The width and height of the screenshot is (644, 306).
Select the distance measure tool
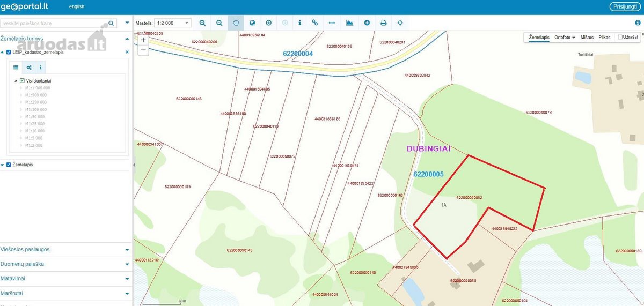[332, 23]
